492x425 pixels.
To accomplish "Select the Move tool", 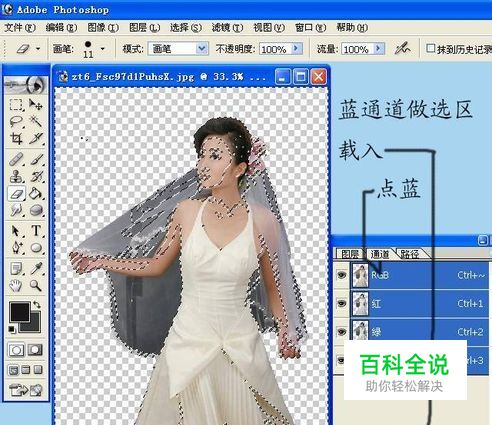I will 36,105.
